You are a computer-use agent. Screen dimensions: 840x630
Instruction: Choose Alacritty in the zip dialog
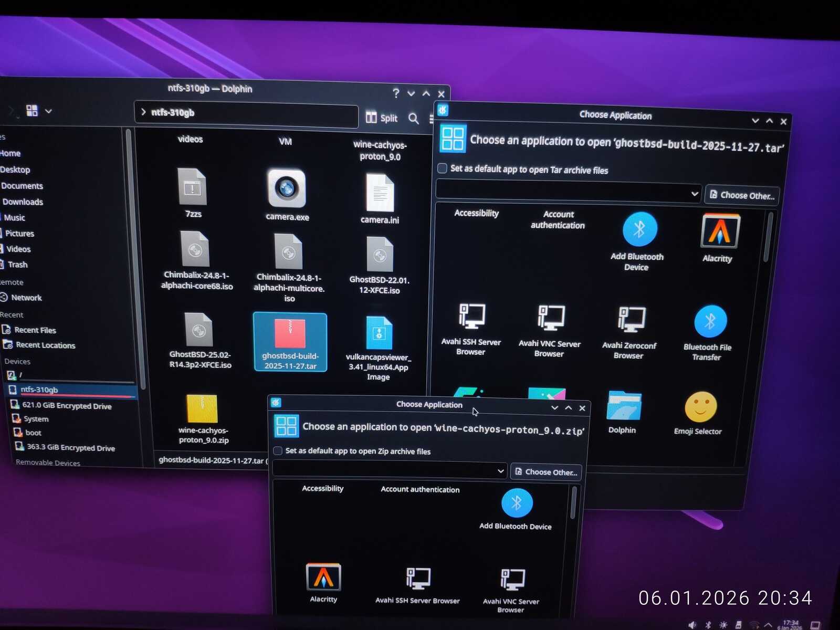(323, 583)
